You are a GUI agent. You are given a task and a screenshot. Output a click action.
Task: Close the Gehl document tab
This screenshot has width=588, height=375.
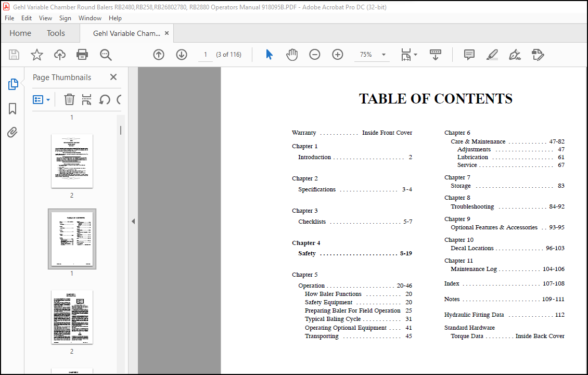167,33
